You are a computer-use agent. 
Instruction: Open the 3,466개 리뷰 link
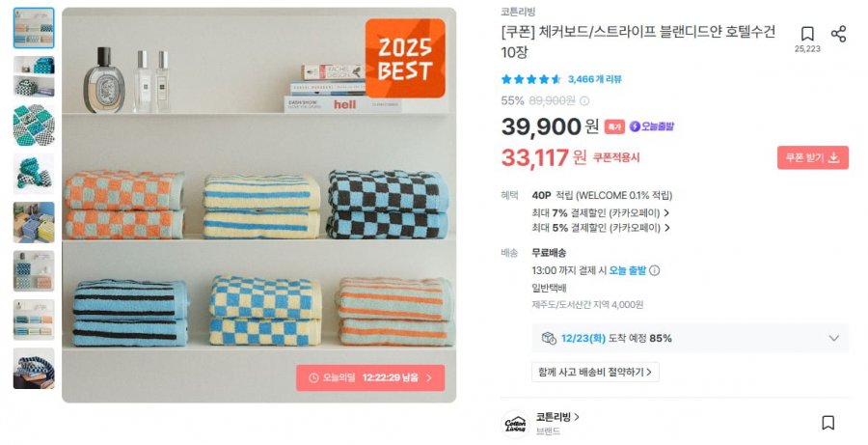(594, 79)
